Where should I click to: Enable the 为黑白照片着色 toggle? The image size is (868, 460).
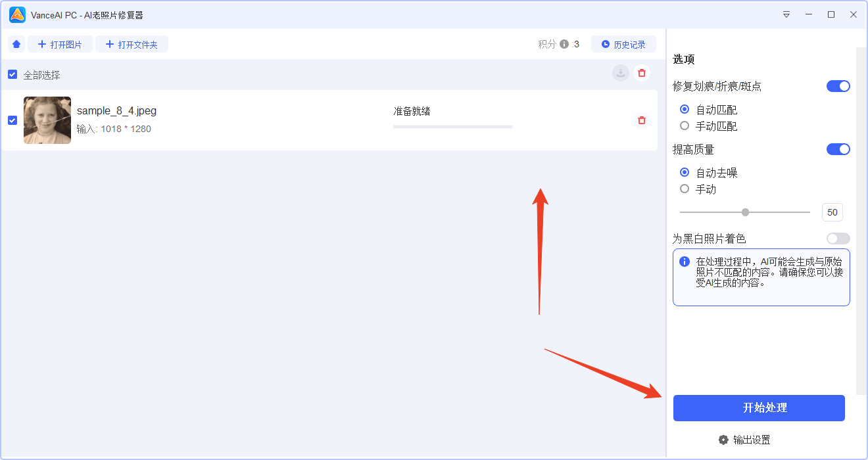(x=838, y=239)
